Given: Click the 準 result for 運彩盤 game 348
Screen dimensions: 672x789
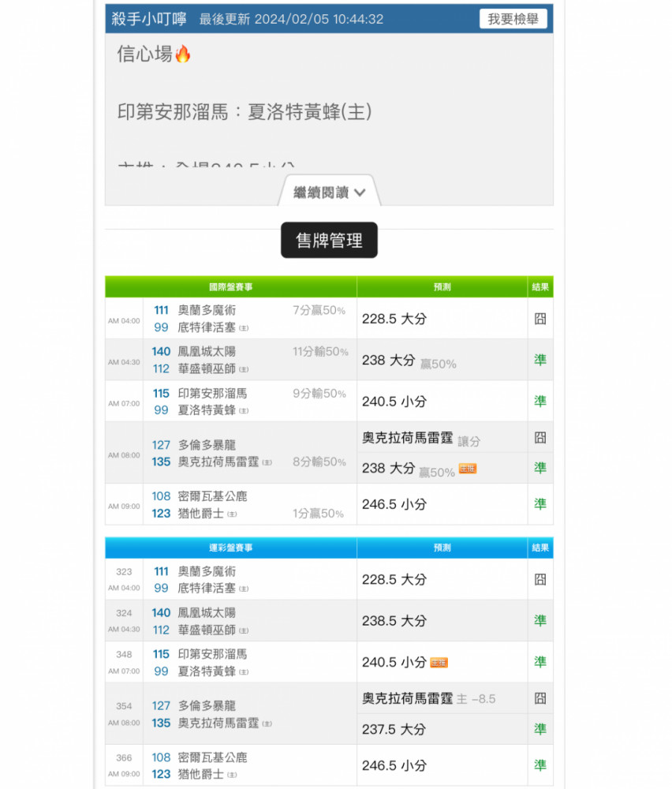Looking at the screenshot, I should coord(539,662).
